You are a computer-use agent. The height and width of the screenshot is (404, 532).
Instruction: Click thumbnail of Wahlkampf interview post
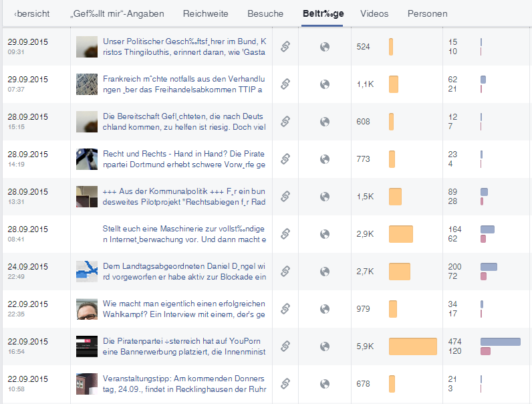point(87,309)
